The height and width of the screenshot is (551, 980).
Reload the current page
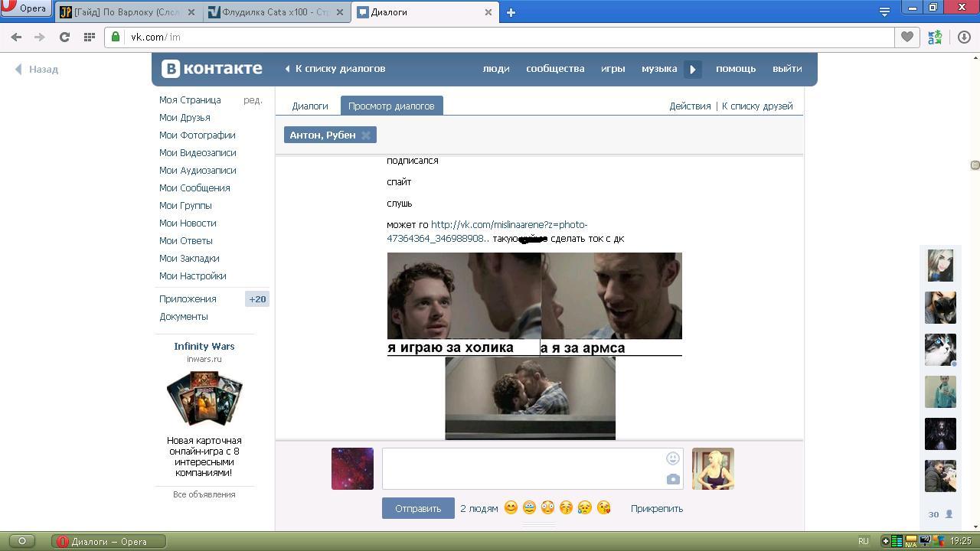point(64,37)
